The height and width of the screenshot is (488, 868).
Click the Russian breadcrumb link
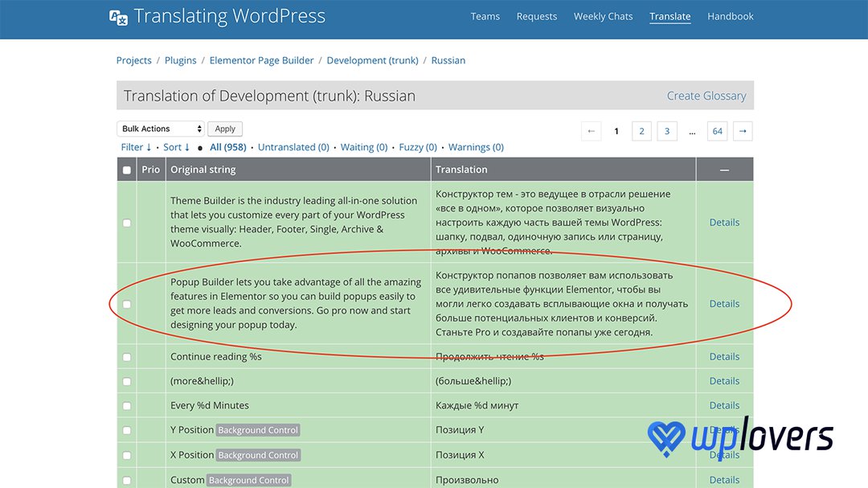click(x=448, y=60)
